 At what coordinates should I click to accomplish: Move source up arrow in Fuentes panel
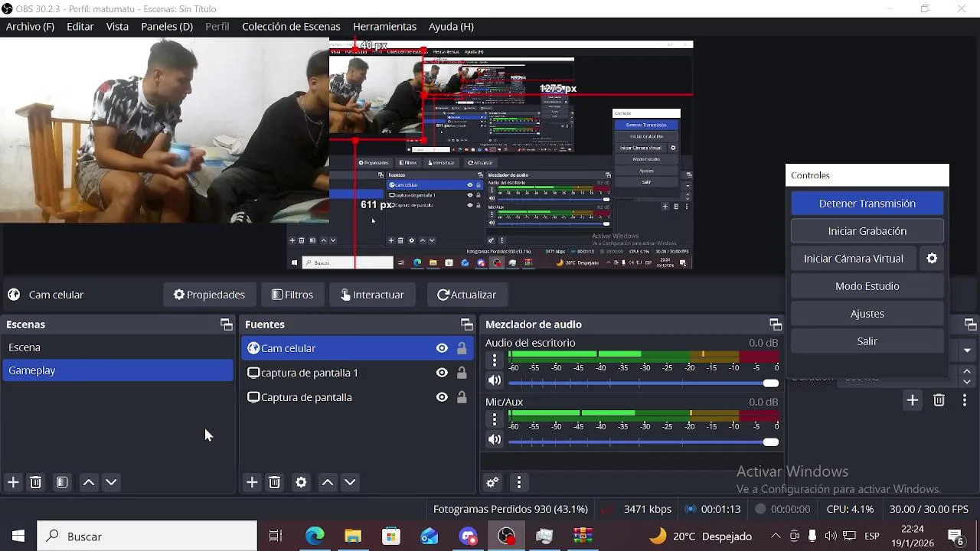[328, 482]
